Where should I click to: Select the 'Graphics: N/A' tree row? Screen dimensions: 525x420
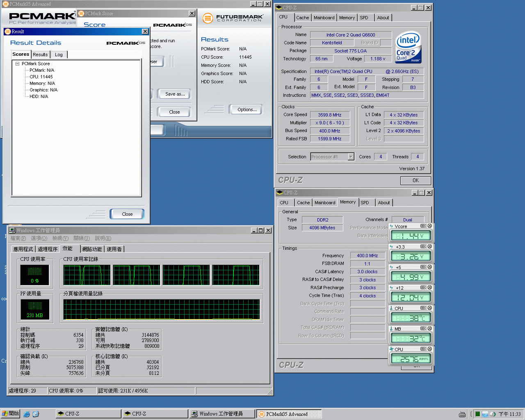pyautogui.click(x=43, y=90)
